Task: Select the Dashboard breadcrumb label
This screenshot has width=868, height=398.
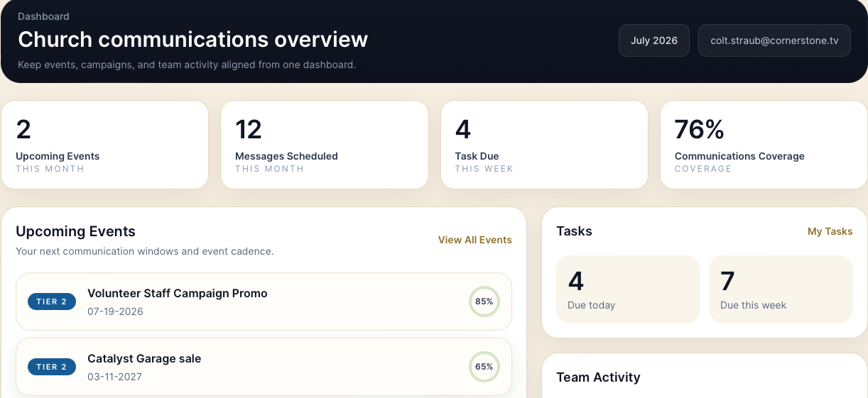Action: click(x=43, y=16)
